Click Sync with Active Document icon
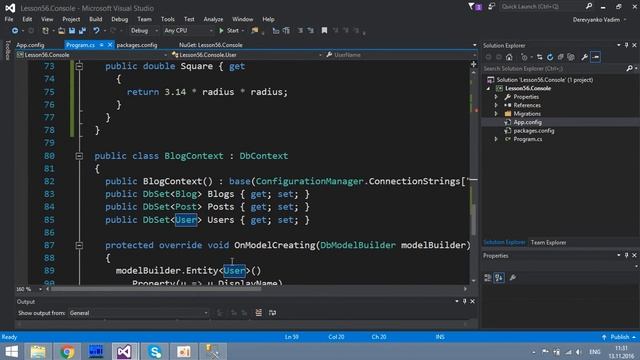This screenshot has height=360, width=640. coord(540,57)
